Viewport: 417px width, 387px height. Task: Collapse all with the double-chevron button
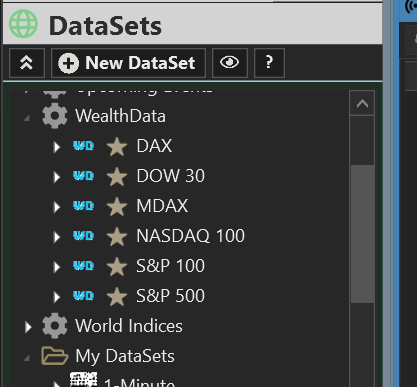pyautogui.click(x=27, y=63)
